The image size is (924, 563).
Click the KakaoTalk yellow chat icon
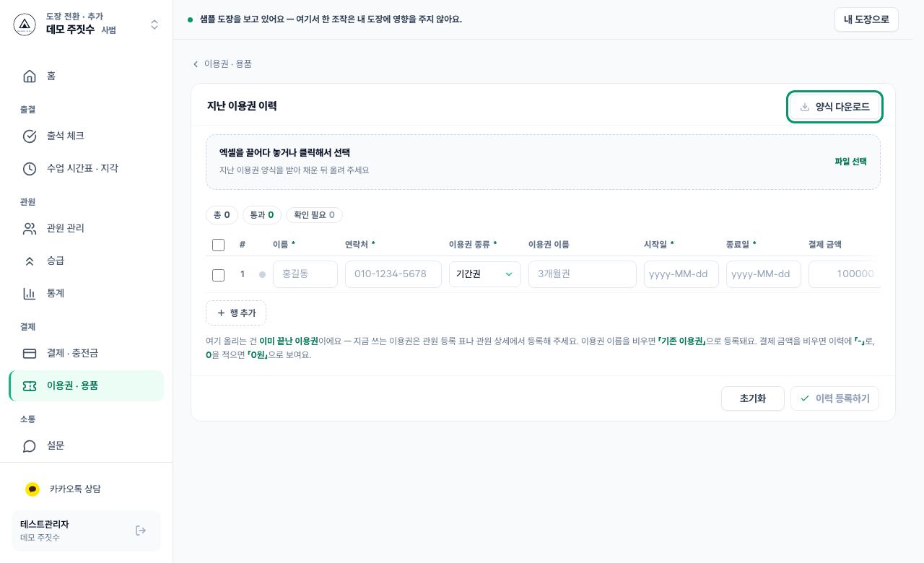pos(32,489)
